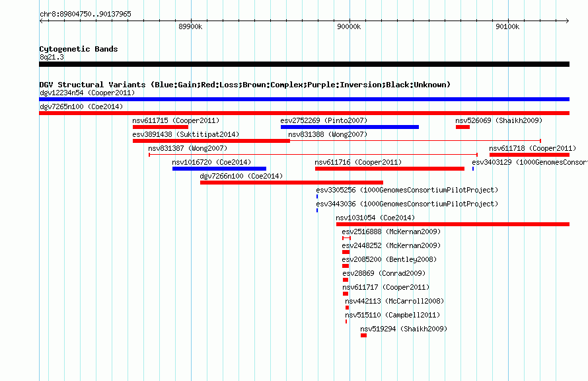The height and width of the screenshot is (381, 588).
Task: Click the DGV Structural Variants track title
Action: (x=245, y=85)
